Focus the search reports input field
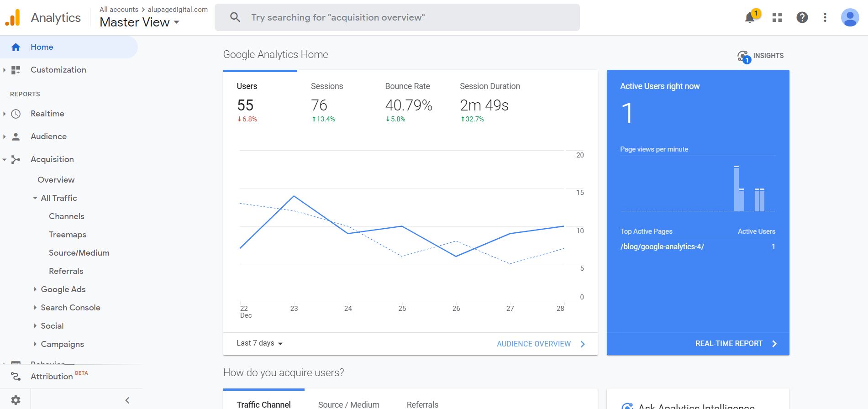This screenshot has height=409, width=868. pos(397,17)
